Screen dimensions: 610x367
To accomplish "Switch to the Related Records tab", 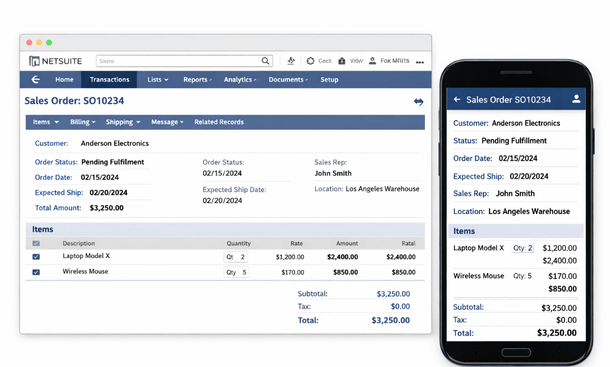I will click(x=219, y=122).
